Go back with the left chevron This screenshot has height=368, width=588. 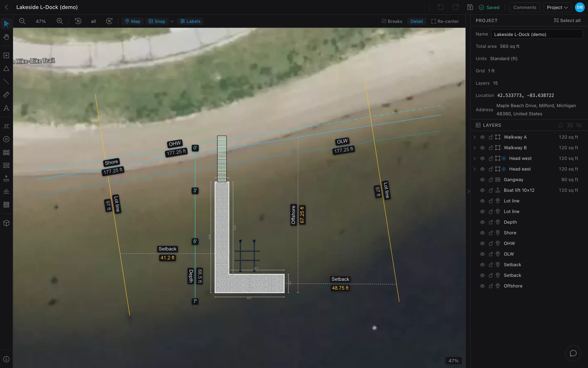(7, 7)
